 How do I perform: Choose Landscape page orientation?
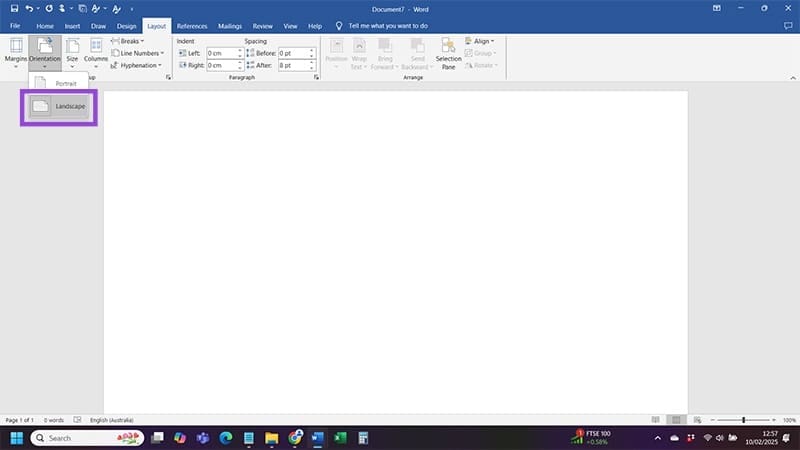point(60,105)
